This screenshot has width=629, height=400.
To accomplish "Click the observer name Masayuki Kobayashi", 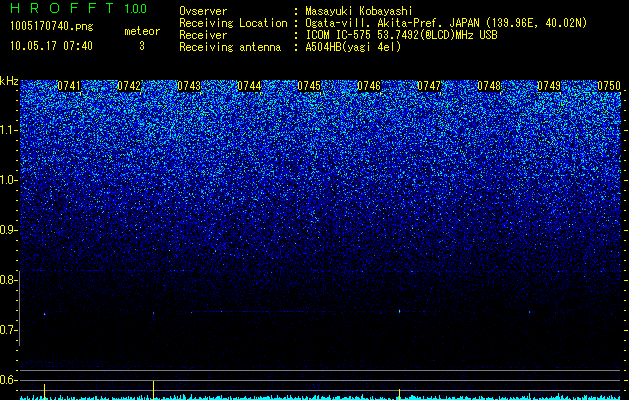I will click(x=359, y=11).
